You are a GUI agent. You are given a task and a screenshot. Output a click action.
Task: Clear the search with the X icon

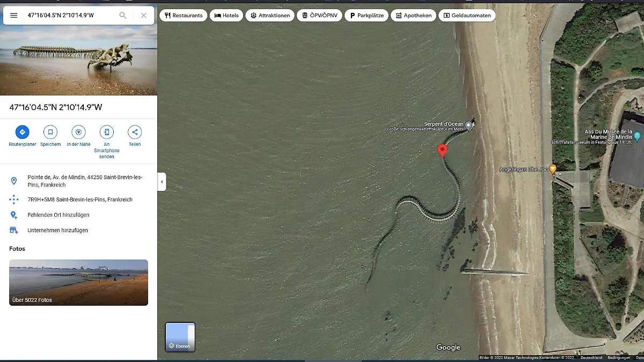[143, 16]
